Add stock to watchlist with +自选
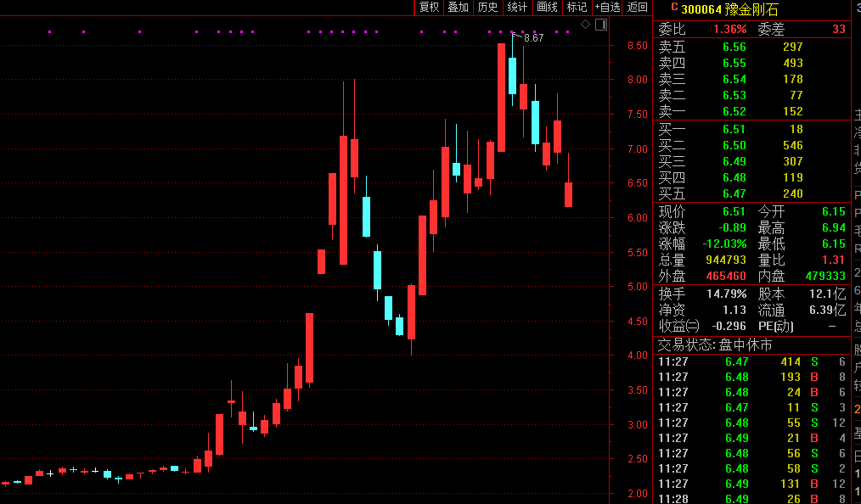The image size is (861, 504). [607, 8]
